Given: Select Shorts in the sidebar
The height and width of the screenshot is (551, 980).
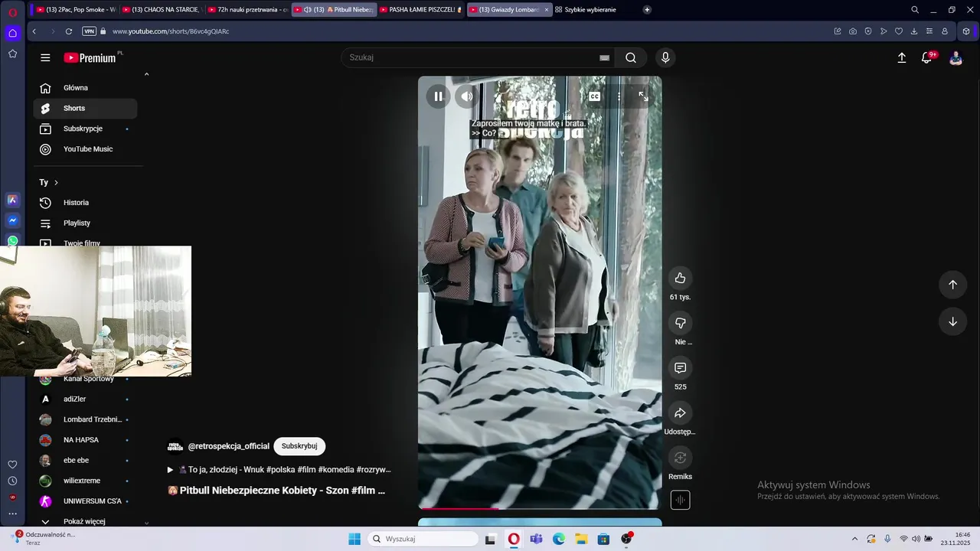Looking at the screenshot, I should (x=85, y=109).
